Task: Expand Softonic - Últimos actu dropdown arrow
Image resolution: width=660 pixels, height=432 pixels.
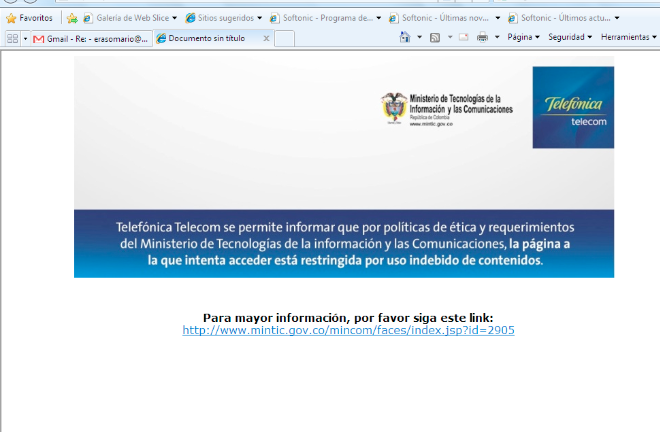Action: (x=617, y=18)
